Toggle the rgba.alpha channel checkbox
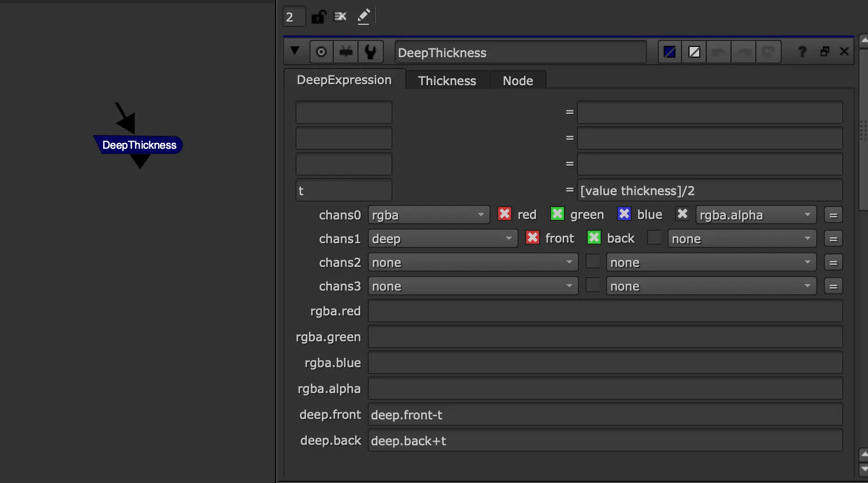The image size is (868, 483). (x=683, y=214)
